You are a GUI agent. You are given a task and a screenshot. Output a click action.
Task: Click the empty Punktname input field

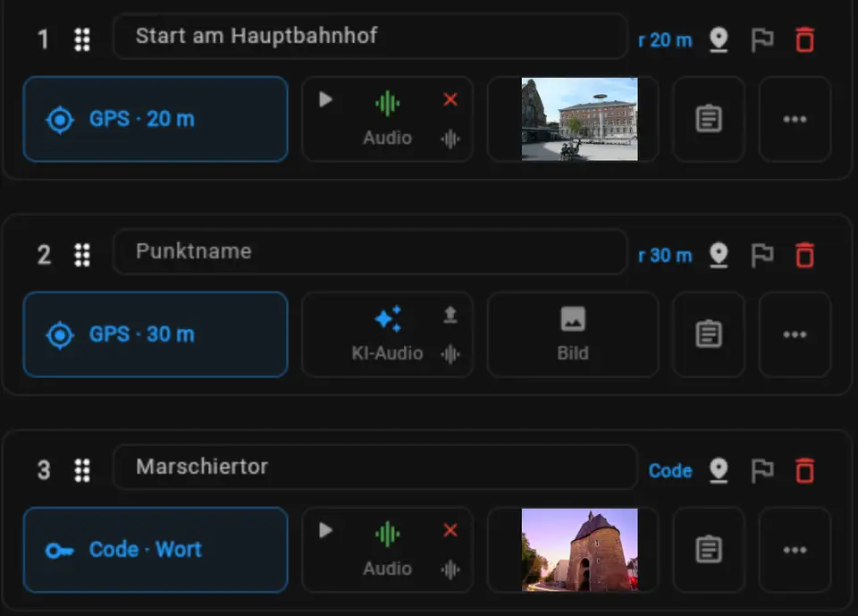tap(370, 252)
